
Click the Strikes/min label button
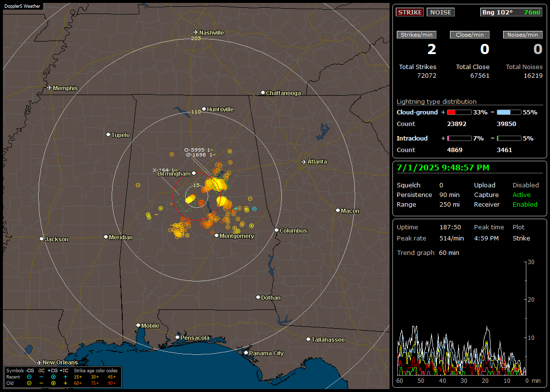(x=416, y=35)
